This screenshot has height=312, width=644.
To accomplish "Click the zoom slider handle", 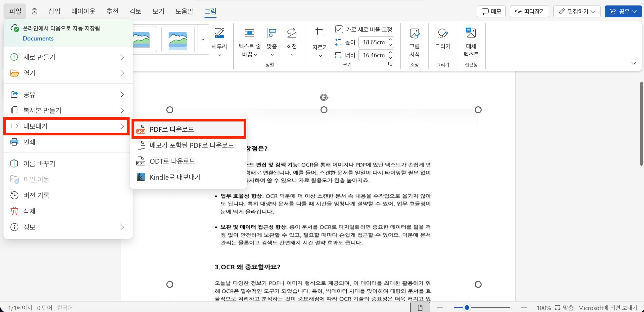I will [x=466, y=308].
